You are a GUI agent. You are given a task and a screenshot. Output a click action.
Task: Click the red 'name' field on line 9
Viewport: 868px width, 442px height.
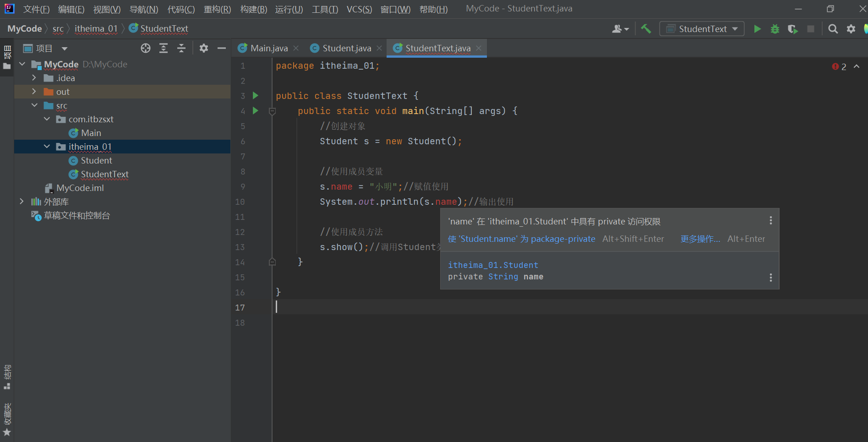click(x=342, y=186)
